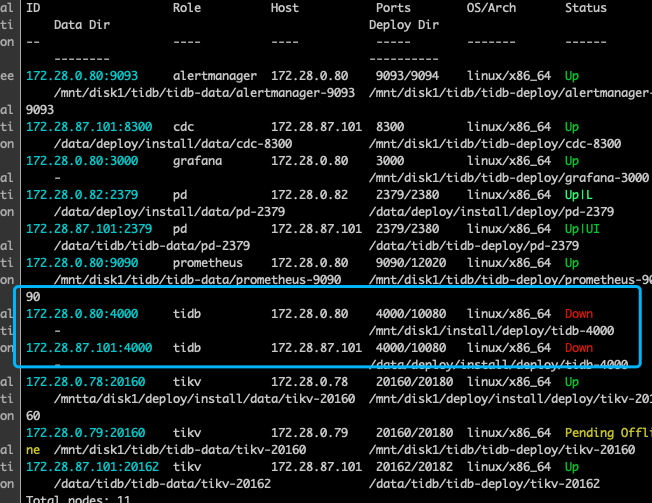This screenshot has height=503, width=652.
Task: Click ports 20160/20180 in 172.28.0.78 row
Action: pos(414,382)
